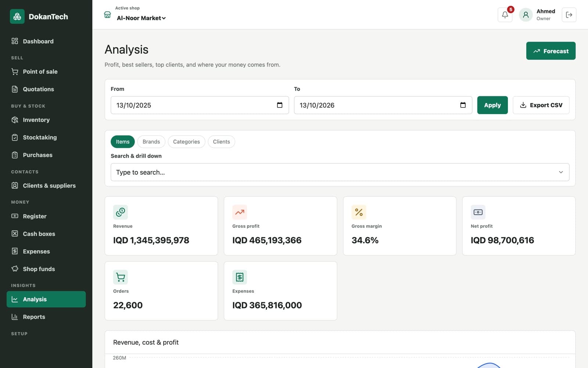Click the logout icon button
Image resolution: width=588 pixels, height=368 pixels.
tap(569, 15)
